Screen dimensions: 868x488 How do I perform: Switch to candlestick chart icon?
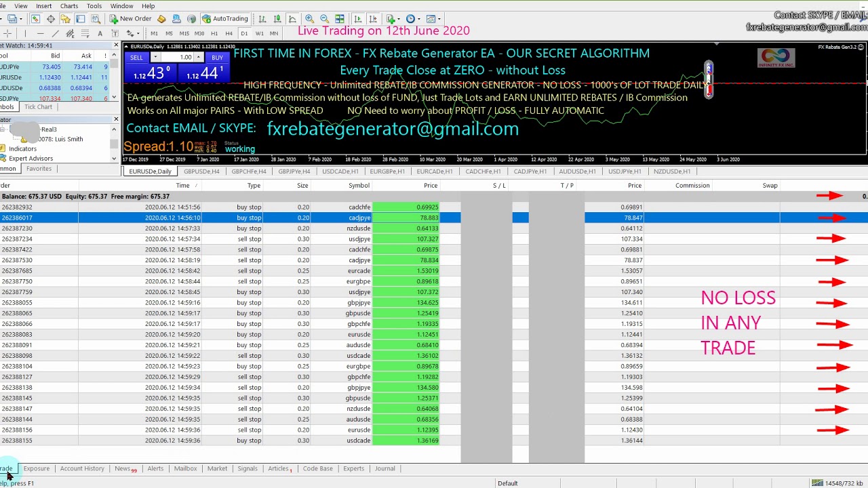click(x=277, y=19)
